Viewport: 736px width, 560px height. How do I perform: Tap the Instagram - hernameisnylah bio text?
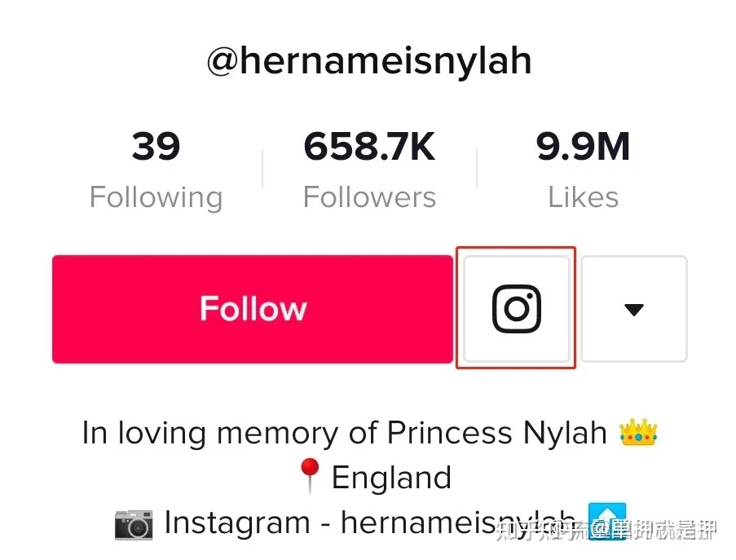[x=370, y=523]
